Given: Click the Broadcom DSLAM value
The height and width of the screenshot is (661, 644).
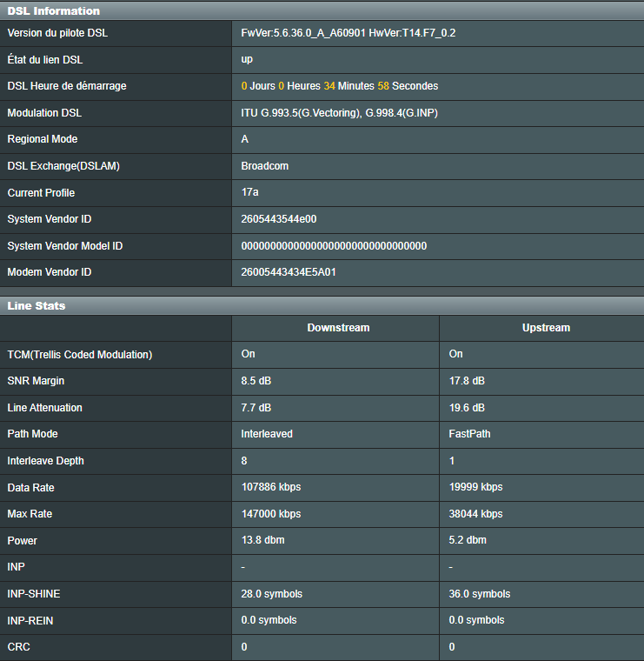Looking at the screenshot, I should click(x=264, y=166).
